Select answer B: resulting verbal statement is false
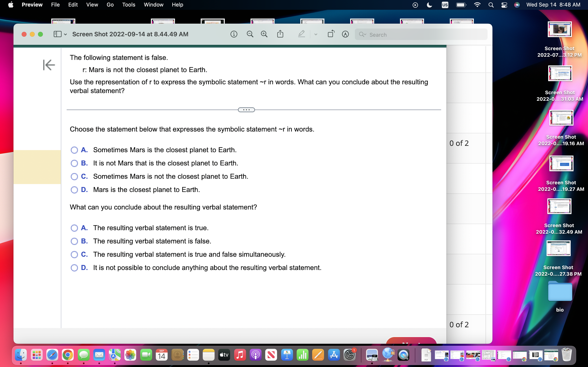 tap(74, 241)
